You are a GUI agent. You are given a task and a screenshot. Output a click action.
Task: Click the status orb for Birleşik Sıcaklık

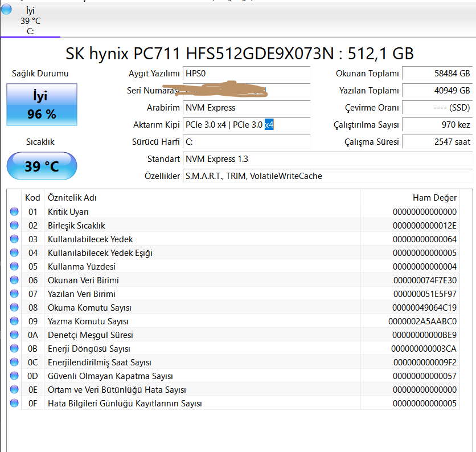[x=14, y=225]
